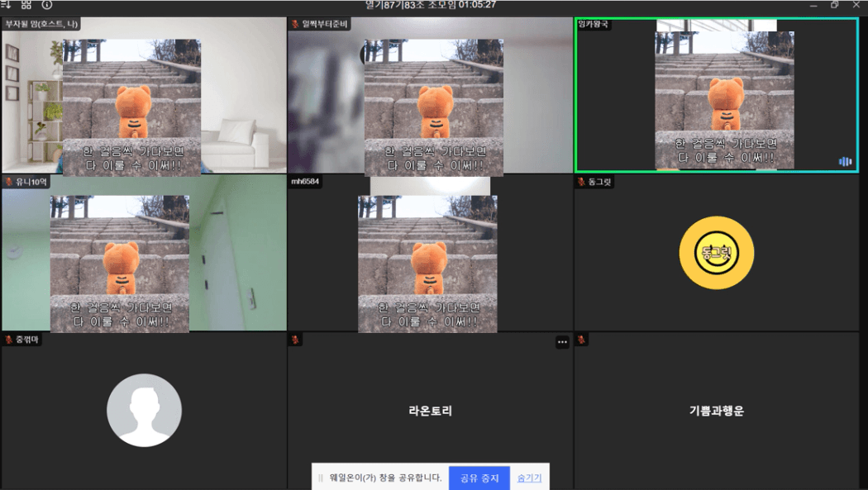Viewport: 868px width, 490px height.
Task: Open the meeting info icon
Action: [x=47, y=4]
